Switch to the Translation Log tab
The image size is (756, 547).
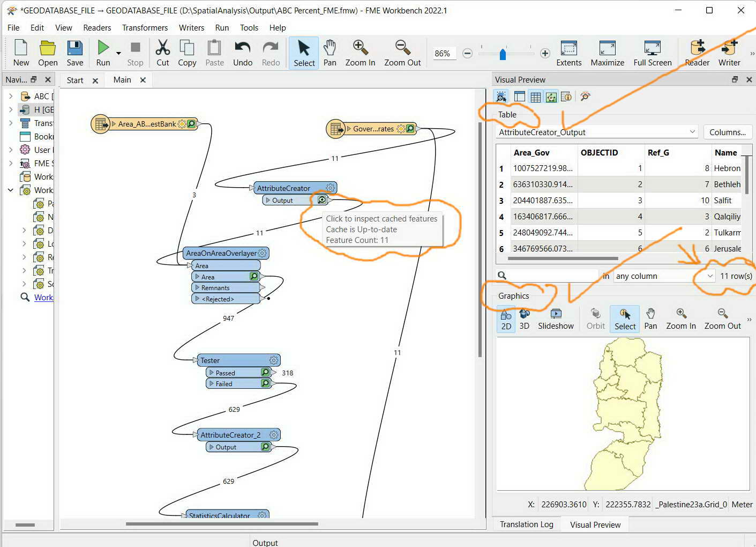(526, 524)
